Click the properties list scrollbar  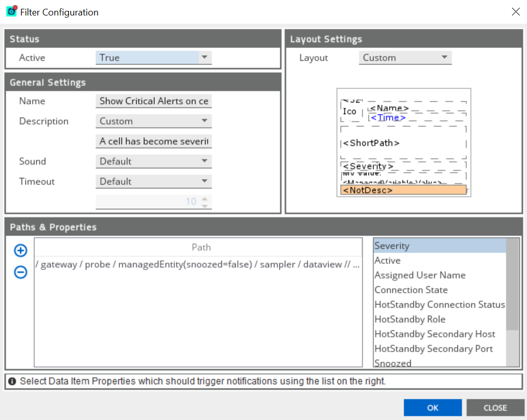[513, 284]
